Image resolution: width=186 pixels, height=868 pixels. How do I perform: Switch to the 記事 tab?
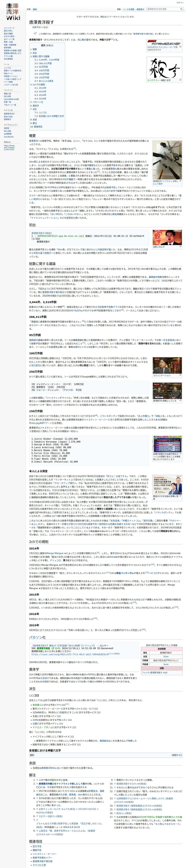point(29,9)
